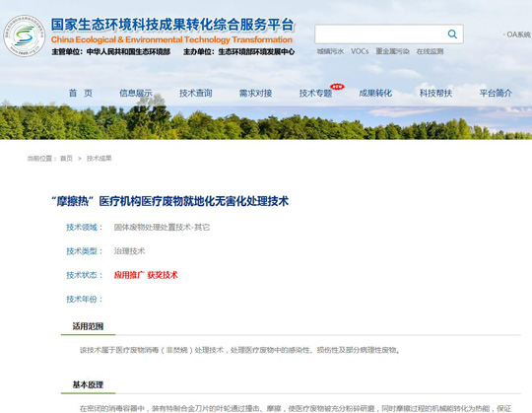Open the OA系统 link
Screen dimensions: 532x413
click(518, 34)
